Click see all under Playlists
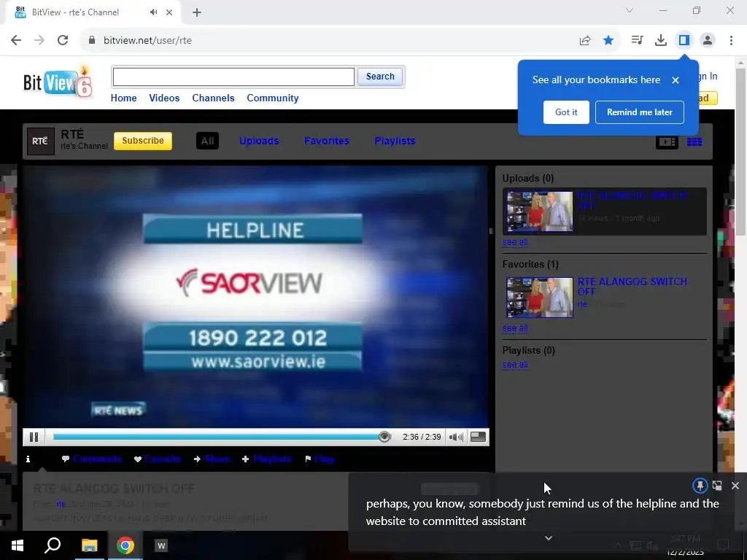This screenshot has height=560, width=747. point(515,365)
